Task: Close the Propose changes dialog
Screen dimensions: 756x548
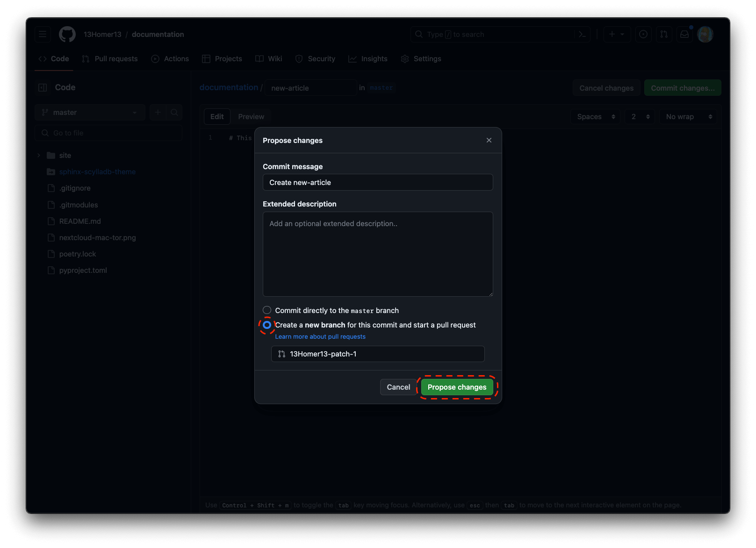Action: [x=489, y=140]
